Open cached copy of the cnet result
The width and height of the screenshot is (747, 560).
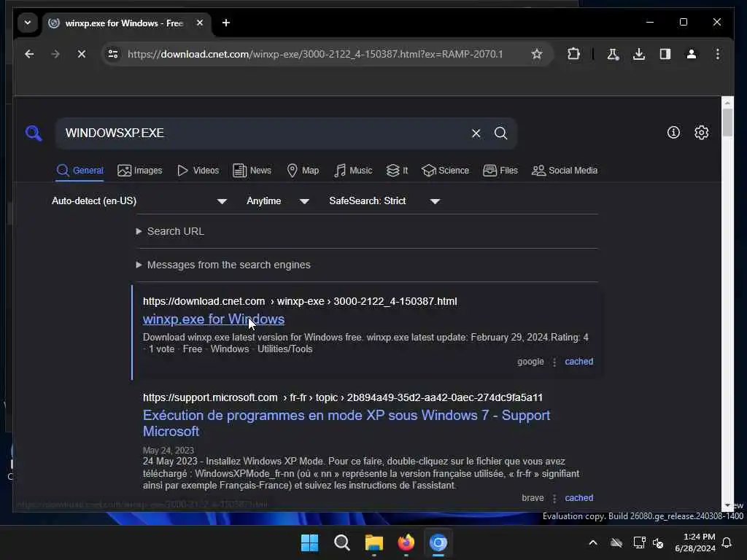point(578,362)
